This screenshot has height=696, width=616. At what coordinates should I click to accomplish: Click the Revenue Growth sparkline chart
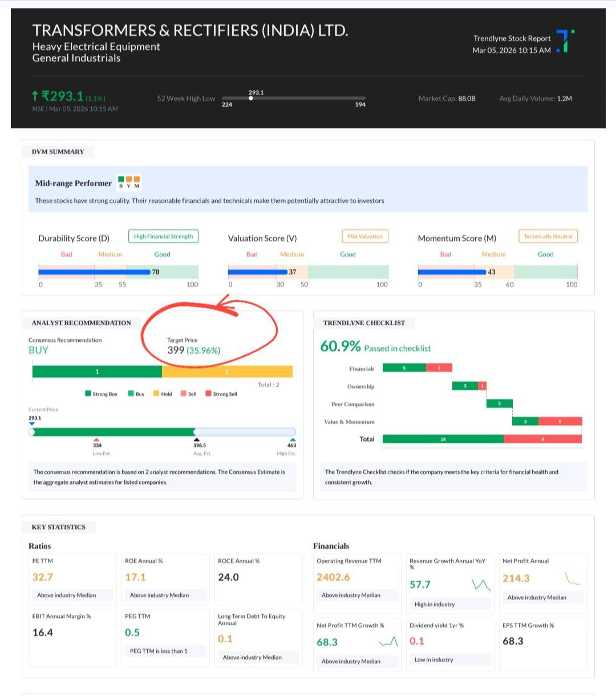[481, 585]
